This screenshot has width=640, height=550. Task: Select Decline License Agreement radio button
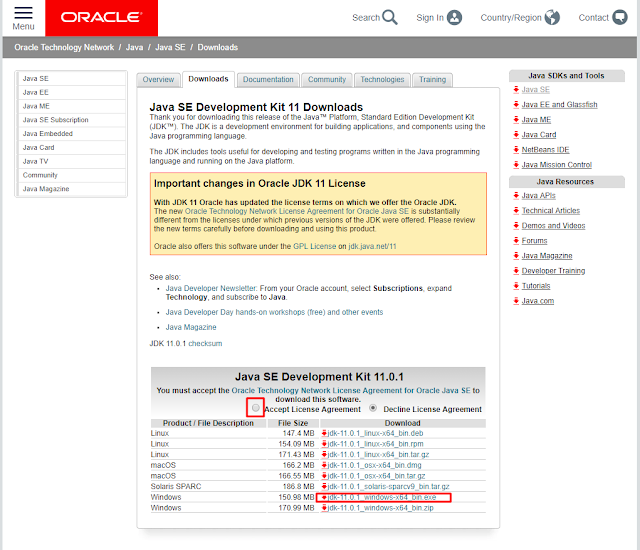373,408
